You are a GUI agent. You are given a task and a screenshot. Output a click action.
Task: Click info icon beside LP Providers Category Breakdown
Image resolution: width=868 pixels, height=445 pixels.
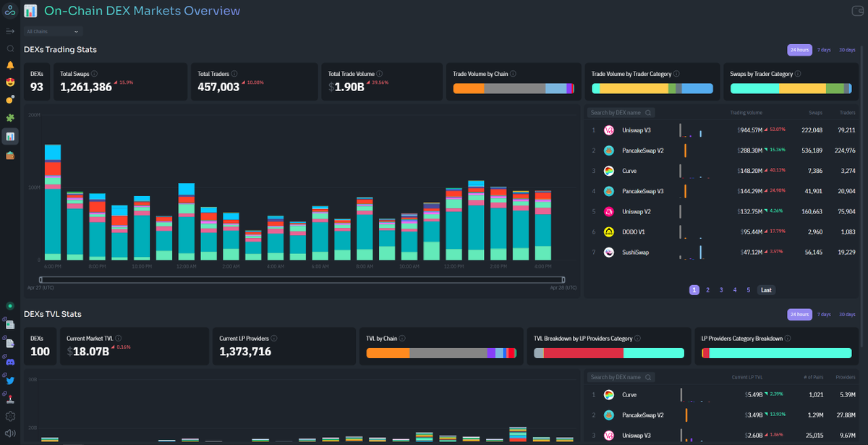click(x=787, y=338)
